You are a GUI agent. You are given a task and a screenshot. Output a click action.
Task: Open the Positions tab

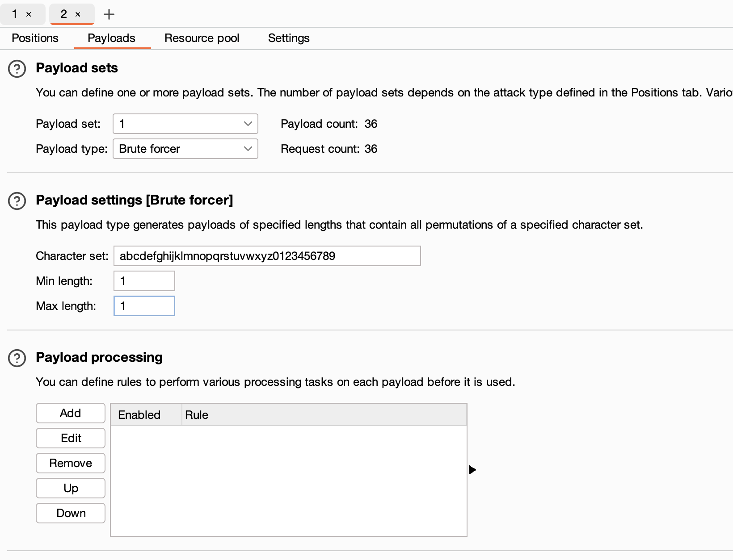35,38
